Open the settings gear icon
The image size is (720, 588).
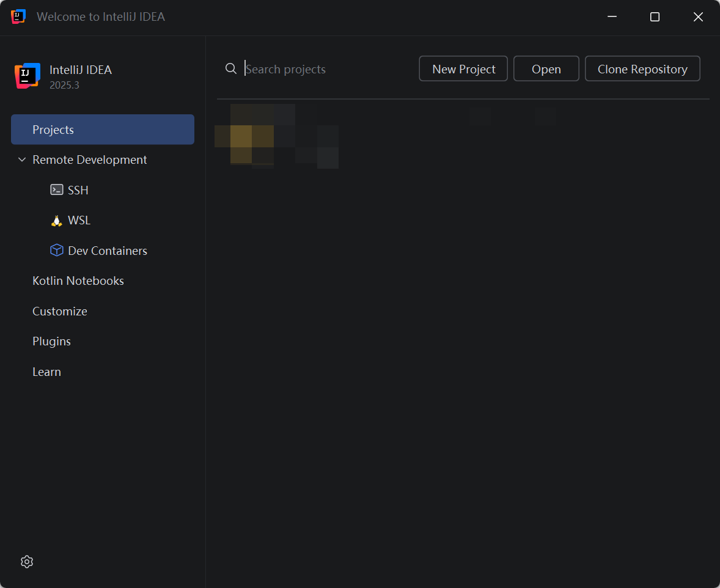[x=27, y=561]
